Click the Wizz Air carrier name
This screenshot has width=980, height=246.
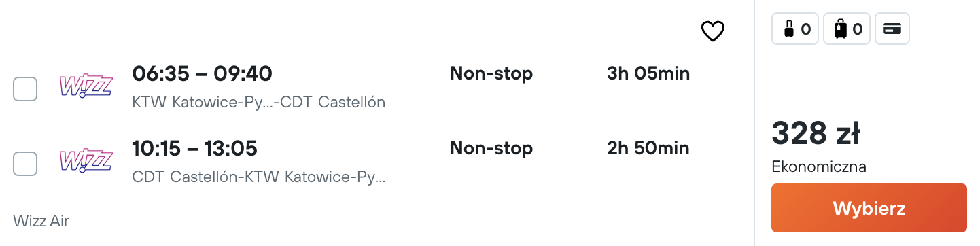click(x=41, y=221)
